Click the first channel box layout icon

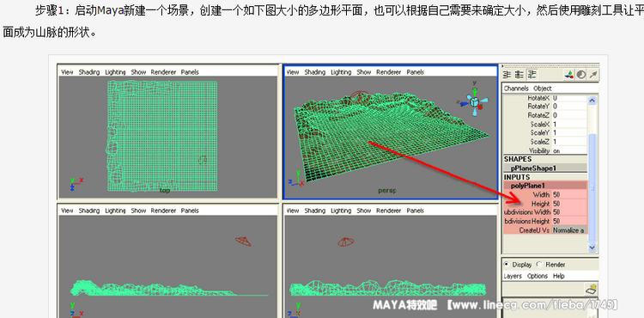click(507, 75)
